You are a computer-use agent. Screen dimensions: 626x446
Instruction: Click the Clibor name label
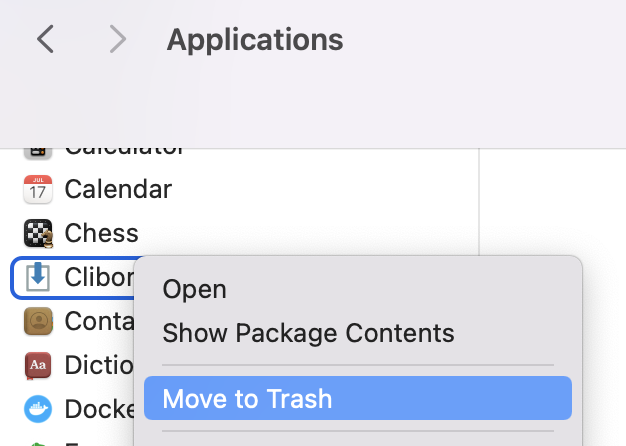point(99,277)
